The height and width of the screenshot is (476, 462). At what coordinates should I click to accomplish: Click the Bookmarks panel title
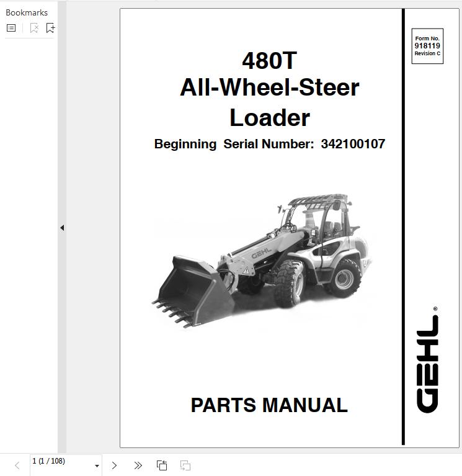click(27, 12)
